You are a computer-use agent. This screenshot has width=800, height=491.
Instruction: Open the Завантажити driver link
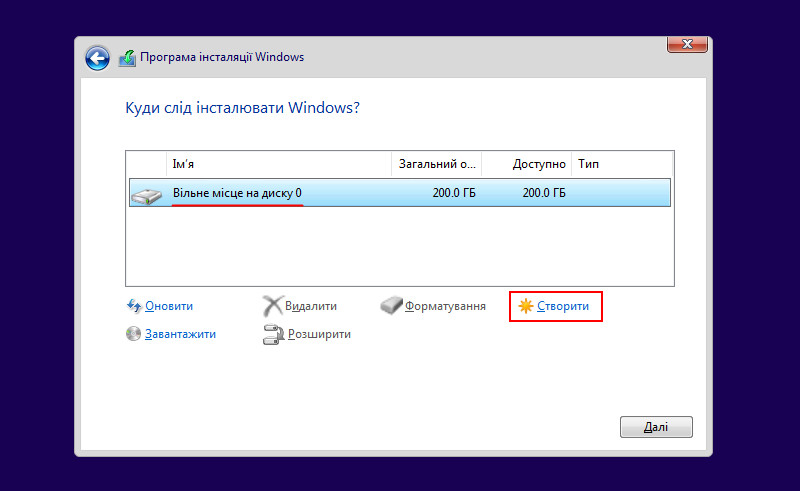tap(180, 334)
